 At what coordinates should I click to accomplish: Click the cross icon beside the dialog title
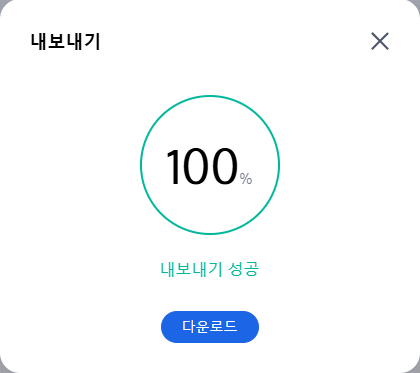click(x=380, y=41)
